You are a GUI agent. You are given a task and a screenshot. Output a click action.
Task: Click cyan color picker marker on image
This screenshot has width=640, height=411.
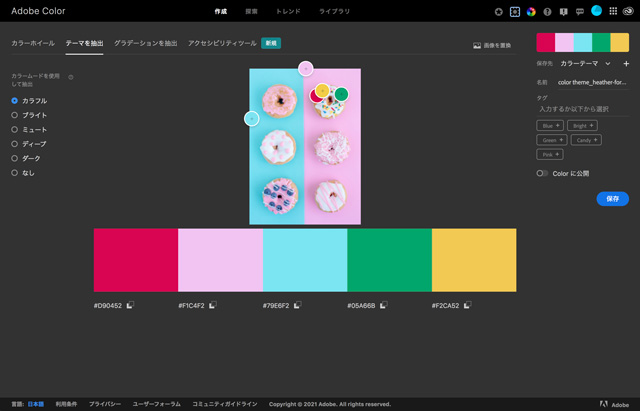(x=251, y=119)
